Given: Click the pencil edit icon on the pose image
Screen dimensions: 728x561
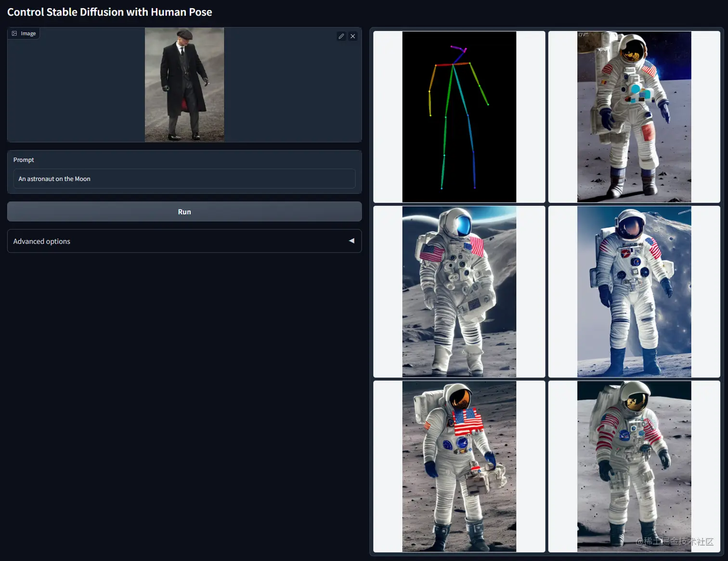Looking at the screenshot, I should 341,36.
